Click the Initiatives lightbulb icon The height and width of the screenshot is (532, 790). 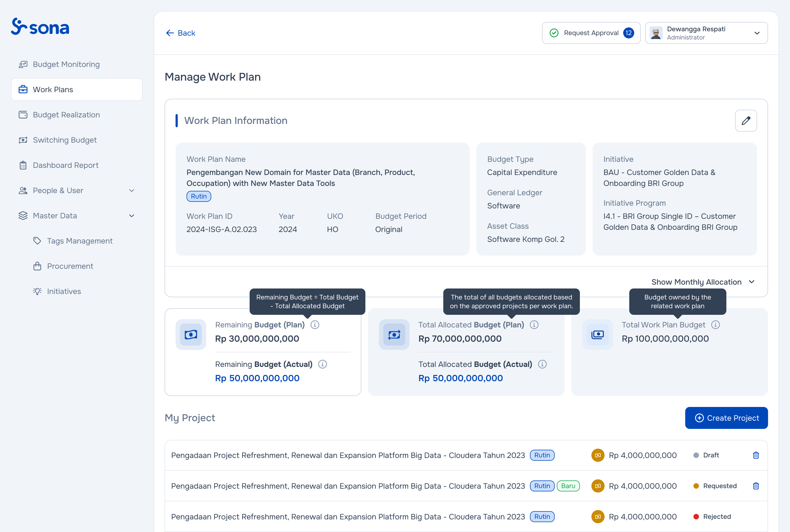click(x=37, y=292)
